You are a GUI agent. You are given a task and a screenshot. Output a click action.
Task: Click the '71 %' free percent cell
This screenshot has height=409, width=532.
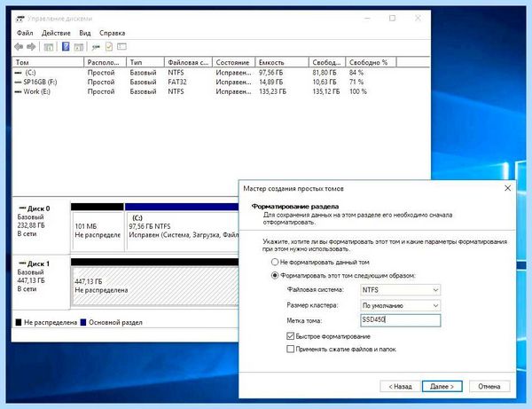(356, 83)
